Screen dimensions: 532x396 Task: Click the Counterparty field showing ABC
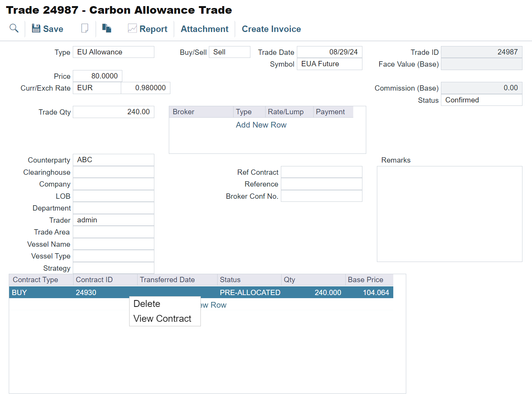113,160
